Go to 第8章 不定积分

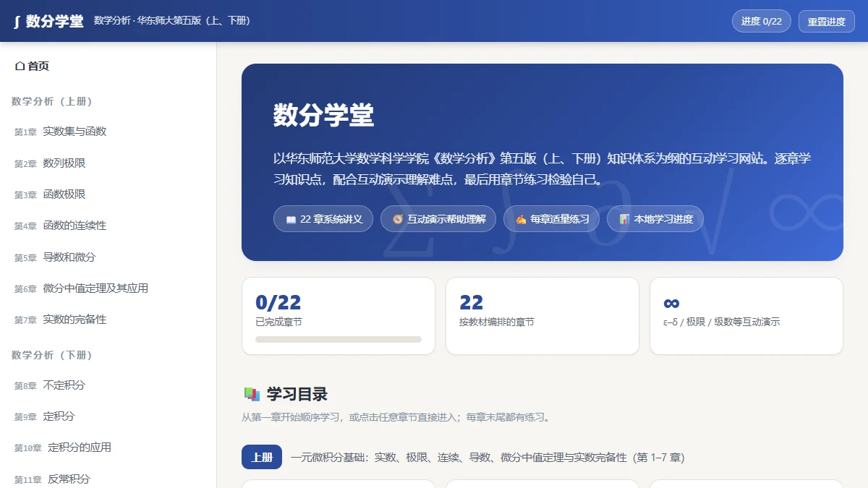109,385
